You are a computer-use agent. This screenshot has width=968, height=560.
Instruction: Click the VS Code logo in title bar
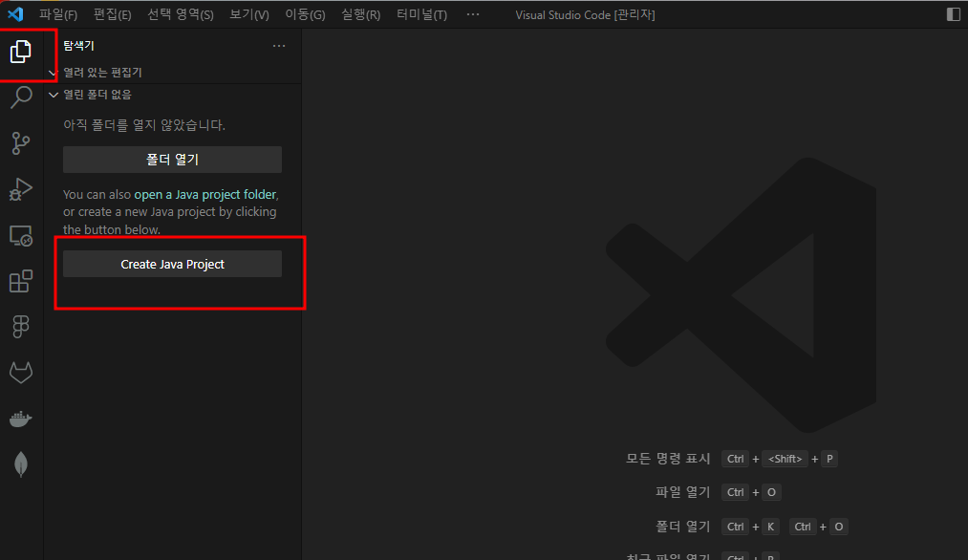(15, 14)
